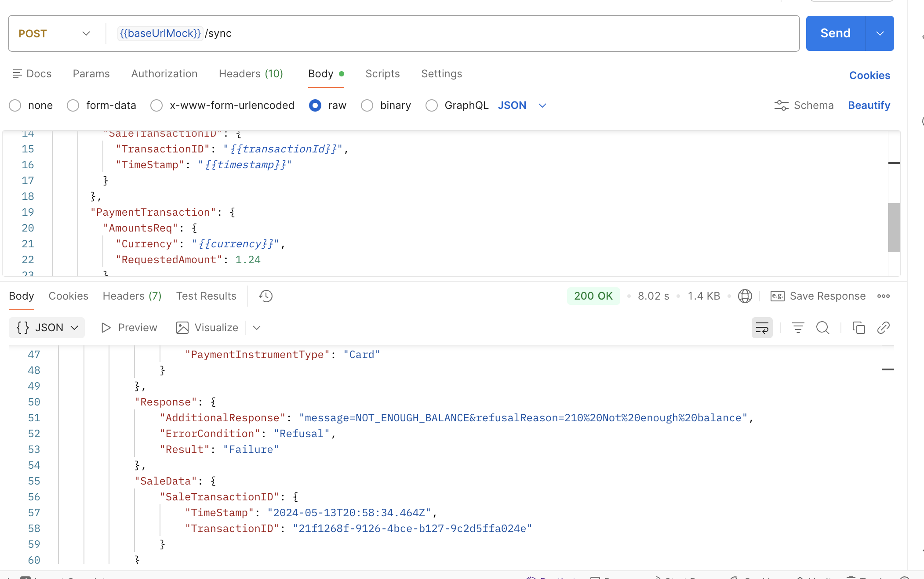Select the raw body radio button
The image size is (924, 579).
(315, 105)
